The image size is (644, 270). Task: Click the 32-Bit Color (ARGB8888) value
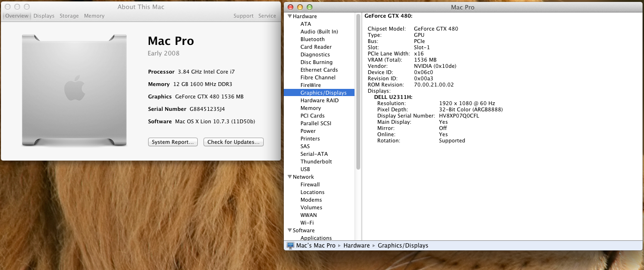[471, 109]
